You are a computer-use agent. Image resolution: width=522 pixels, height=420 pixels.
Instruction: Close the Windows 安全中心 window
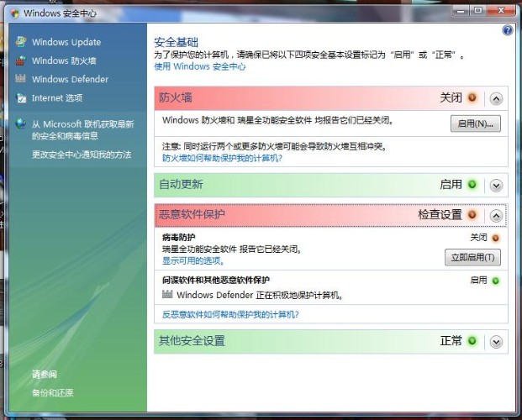point(501,11)
